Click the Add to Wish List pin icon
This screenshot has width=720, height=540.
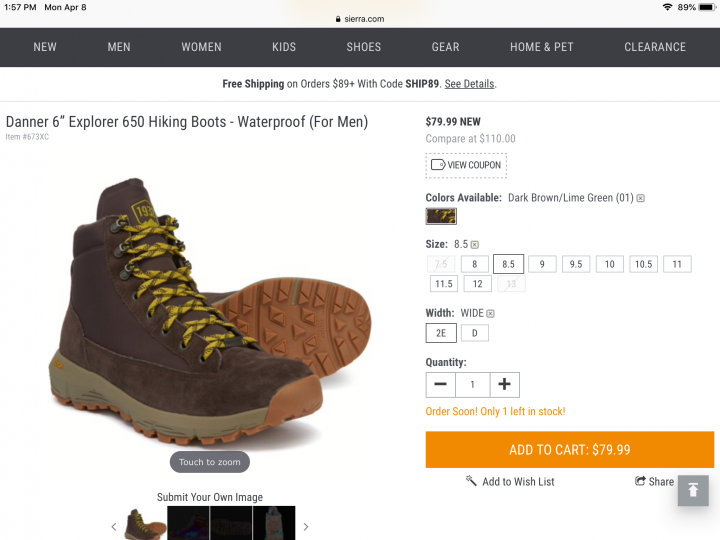point(471,481)
